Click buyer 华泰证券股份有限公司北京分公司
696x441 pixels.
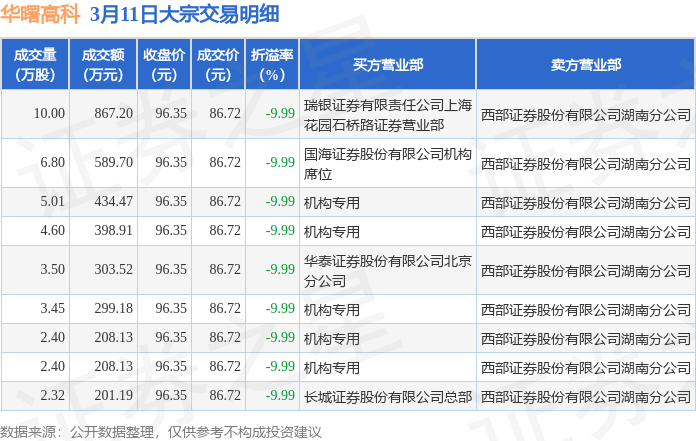pyautogui.click(x=388, y=271)
